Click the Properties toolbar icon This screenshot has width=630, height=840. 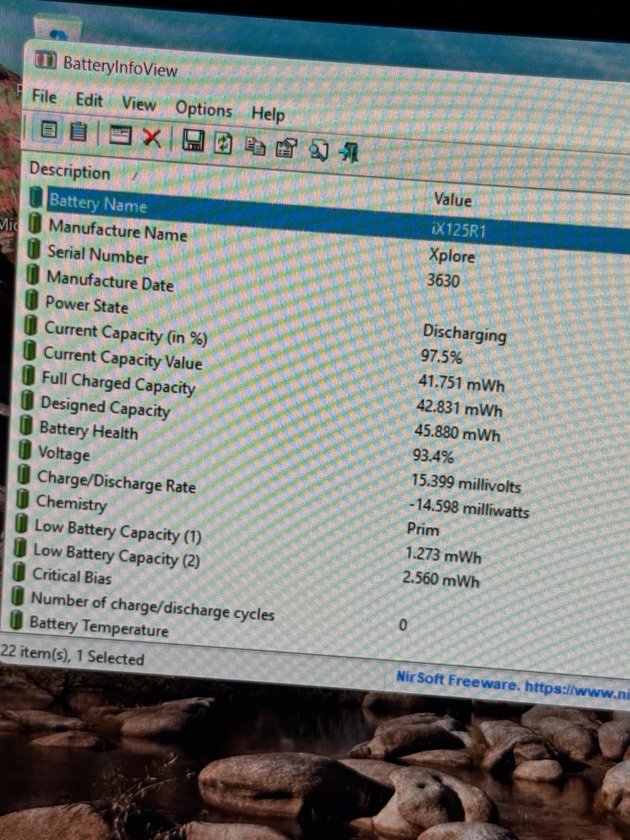pos(286,149)
